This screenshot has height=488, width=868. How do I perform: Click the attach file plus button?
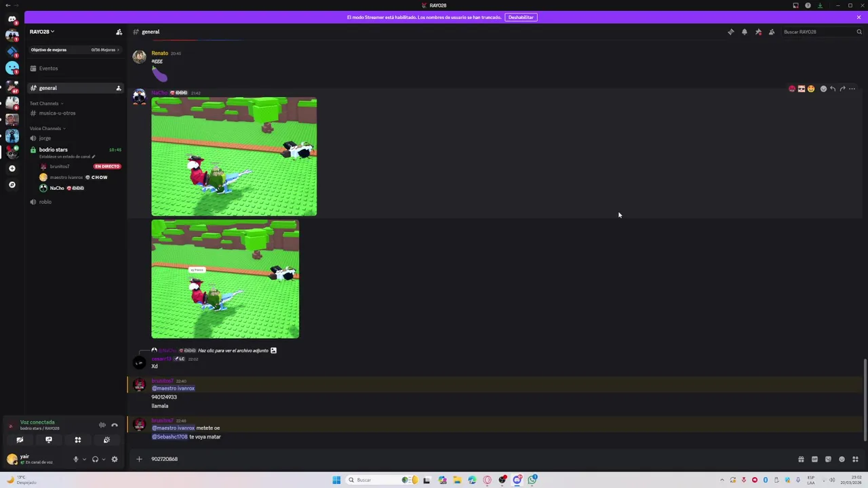point(139,459)
